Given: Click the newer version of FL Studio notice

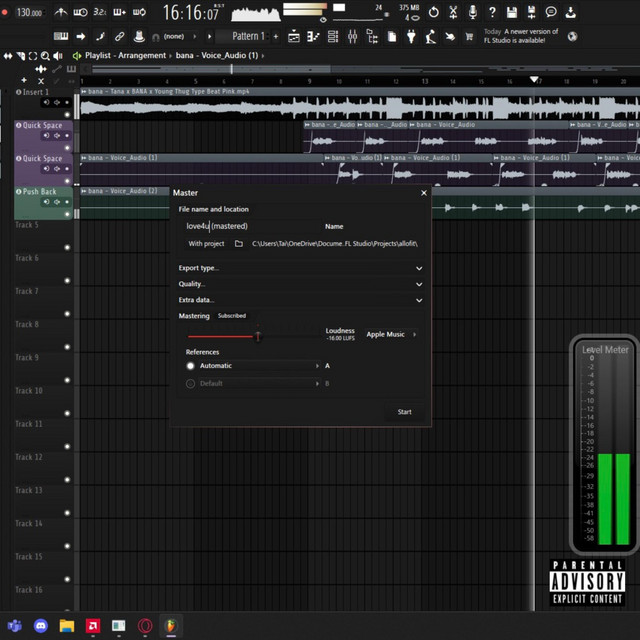Looking at the screenshot, I should pyautogui.click(x=520, y=36).
